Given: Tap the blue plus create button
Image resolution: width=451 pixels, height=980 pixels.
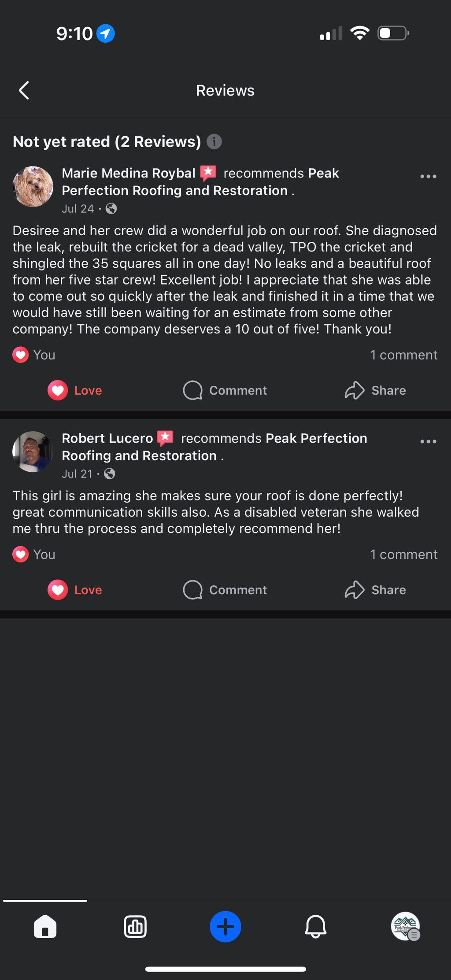Looking at the screenshot, I should click(x=225, y=926).
